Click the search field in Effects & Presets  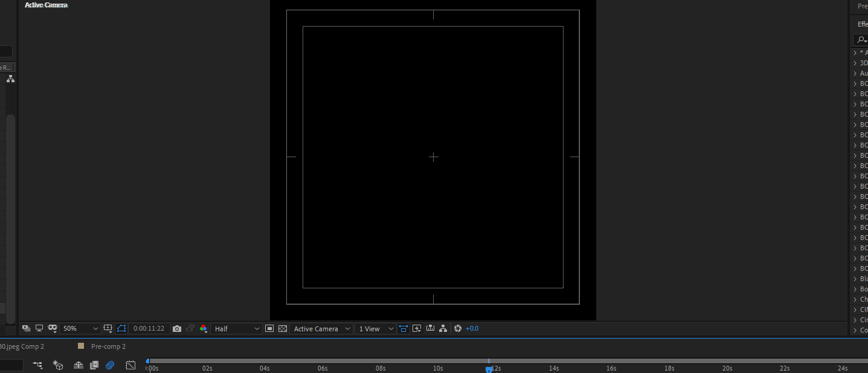[863, 39]
